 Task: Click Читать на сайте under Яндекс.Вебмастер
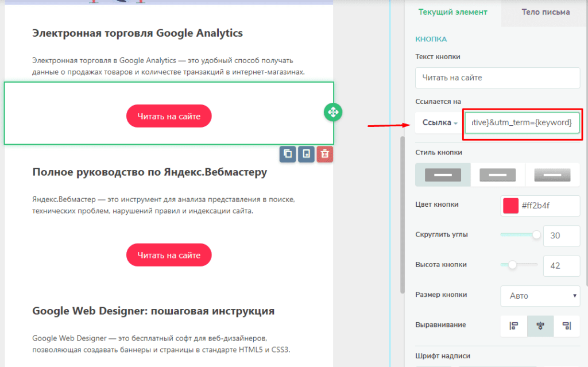(x=169, y=255)
